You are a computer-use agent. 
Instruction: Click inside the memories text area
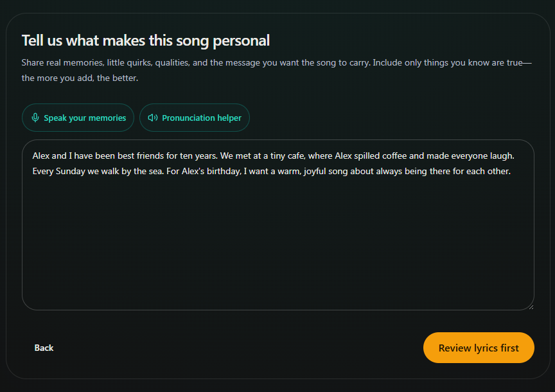coord(278,225)
